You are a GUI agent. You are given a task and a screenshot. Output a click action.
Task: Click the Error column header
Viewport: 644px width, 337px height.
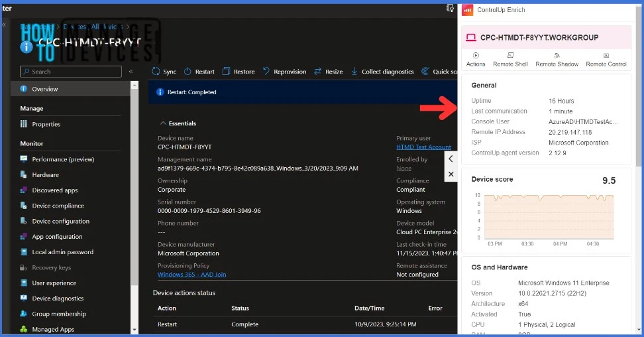pos(435,308)
